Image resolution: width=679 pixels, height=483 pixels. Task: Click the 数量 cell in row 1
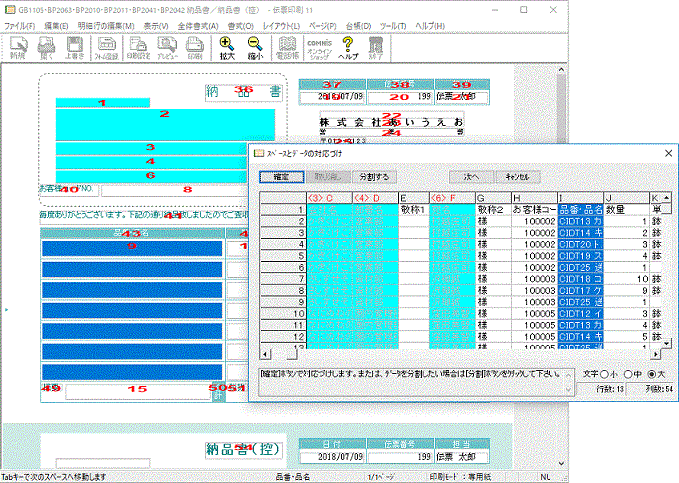pyautogui.click(x=626, y=210)
